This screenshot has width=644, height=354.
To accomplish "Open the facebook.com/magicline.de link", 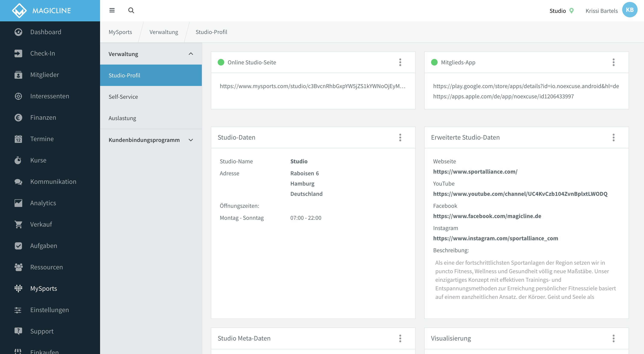I will tap(487, 216).
